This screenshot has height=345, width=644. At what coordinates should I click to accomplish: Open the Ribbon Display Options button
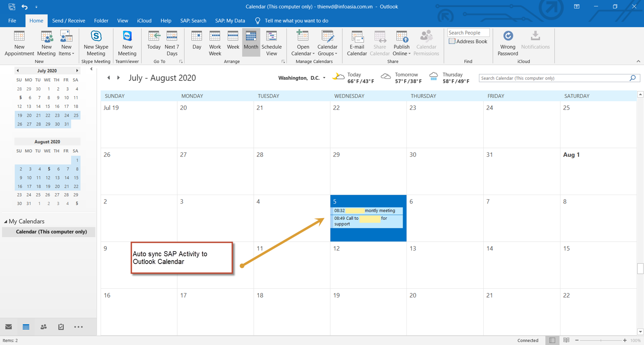coord(576,6)
